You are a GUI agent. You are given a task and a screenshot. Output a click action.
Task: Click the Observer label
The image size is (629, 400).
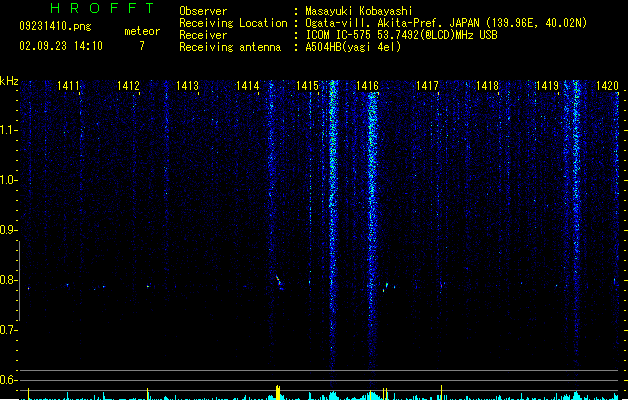tap(203, 11)
